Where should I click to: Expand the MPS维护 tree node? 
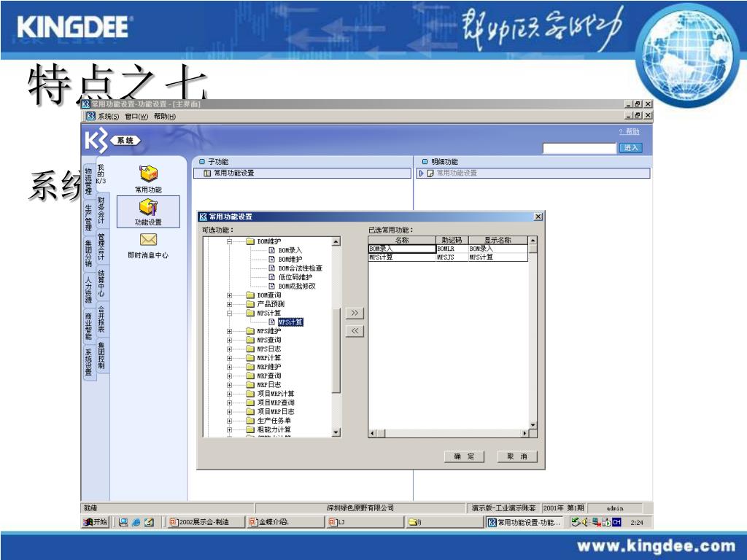point(229,331)
